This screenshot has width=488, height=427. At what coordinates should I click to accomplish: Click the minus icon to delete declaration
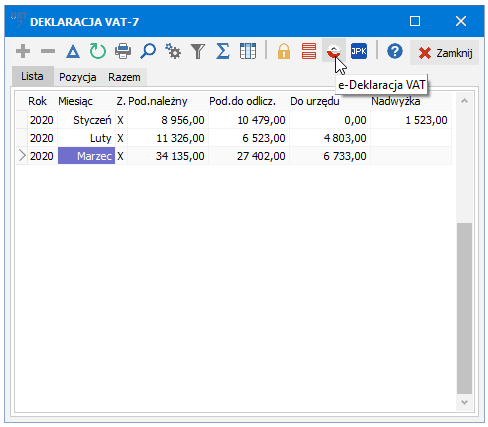pos(48,51)
